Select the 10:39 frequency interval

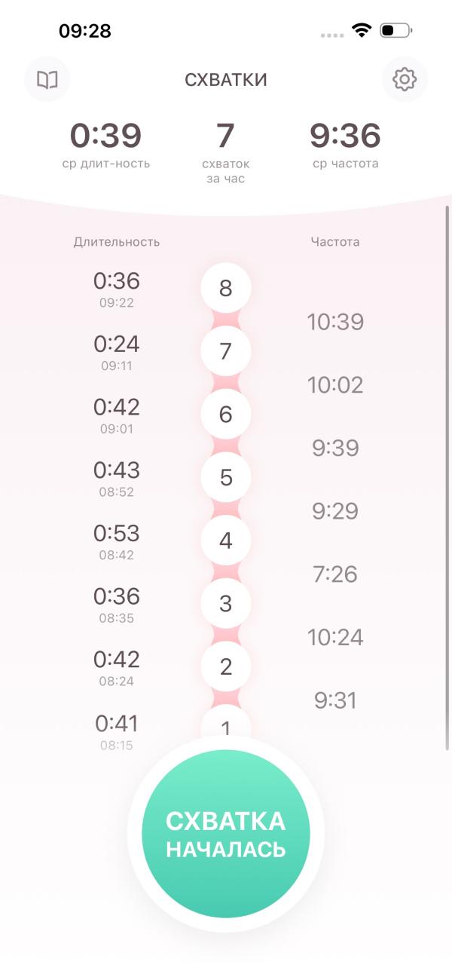click(335, 322)
